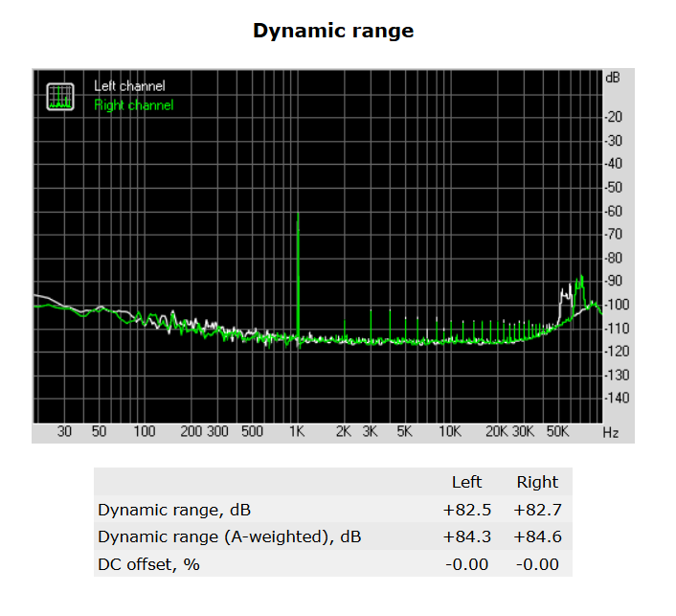Viewport: 676px width, 616px height.
Task: Click the '20K' frequency axis label
Action: pyautogui.click(x=497, y=431)
